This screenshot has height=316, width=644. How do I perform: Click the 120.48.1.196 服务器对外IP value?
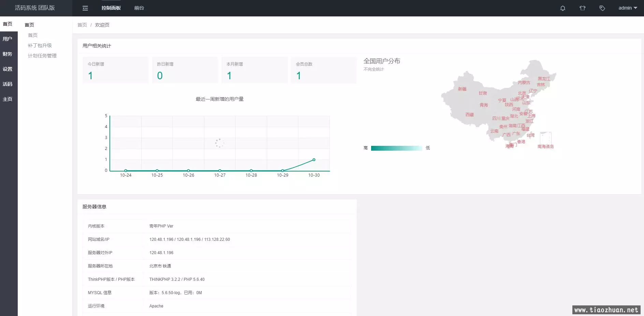coord(161,253)
